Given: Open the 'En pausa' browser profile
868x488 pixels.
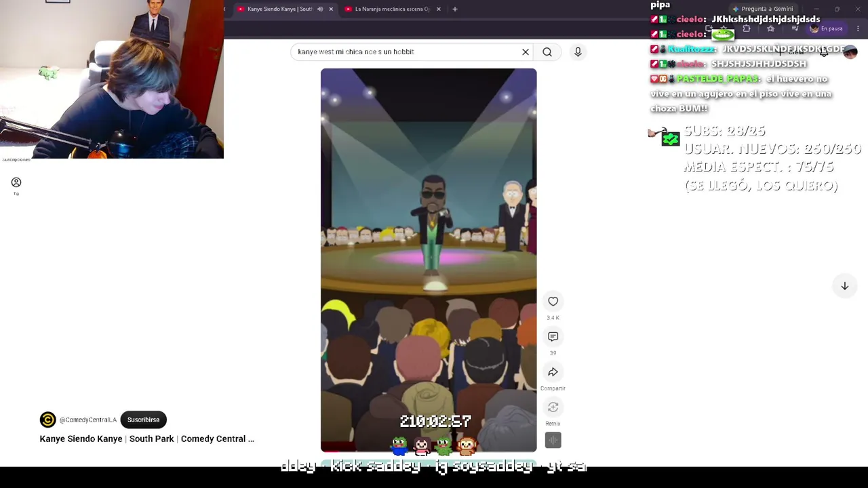Looking at the screenshot, I should pyautogui.click(x=827, y=28).
